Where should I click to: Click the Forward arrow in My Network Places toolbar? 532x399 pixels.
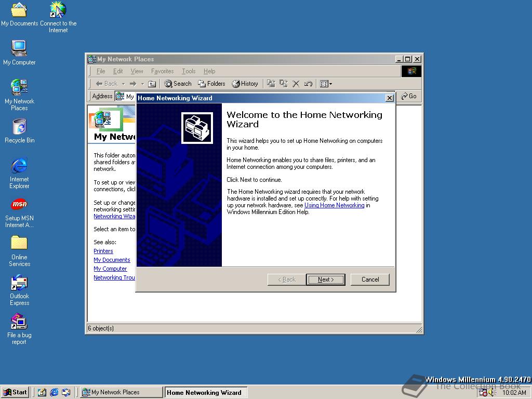133,84
